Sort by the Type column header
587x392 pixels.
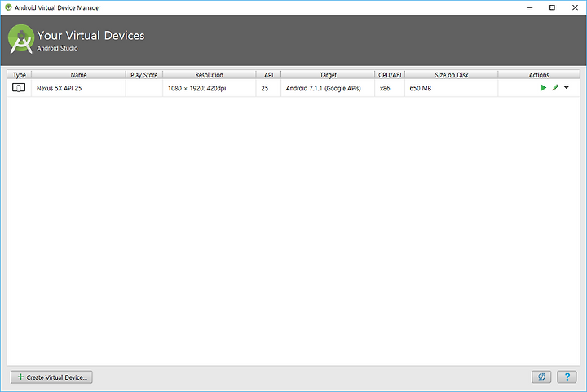20,75
